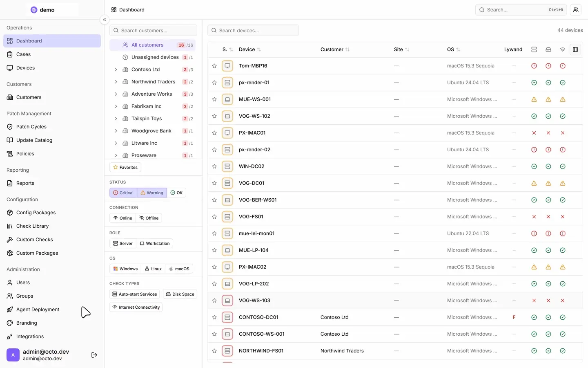Image resolution: width=588 pixels, height=368 pixels.
Task: Filter devices by macOS
Action: click(179, 269)
